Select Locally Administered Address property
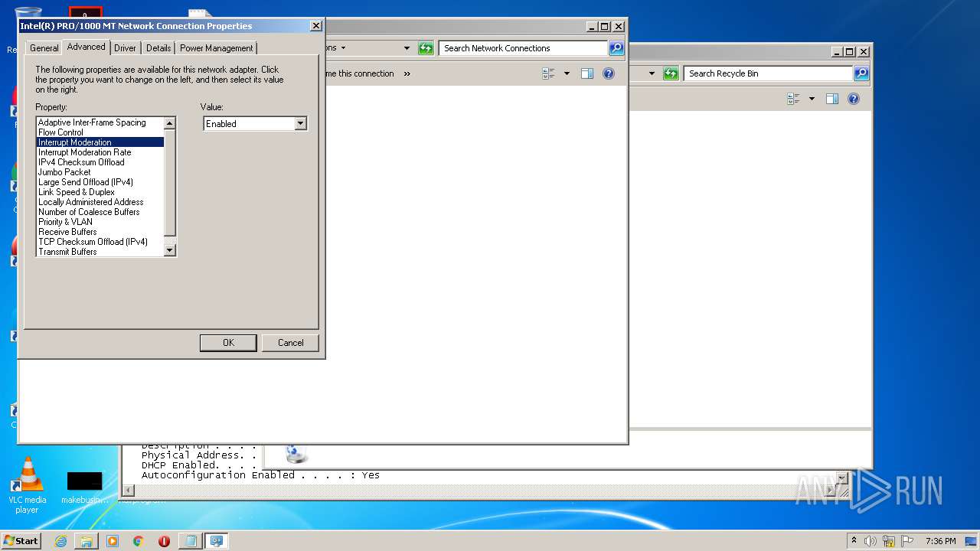Image resolution: width=980 pixels, height=551 pixels. click(x=100, y=202)
